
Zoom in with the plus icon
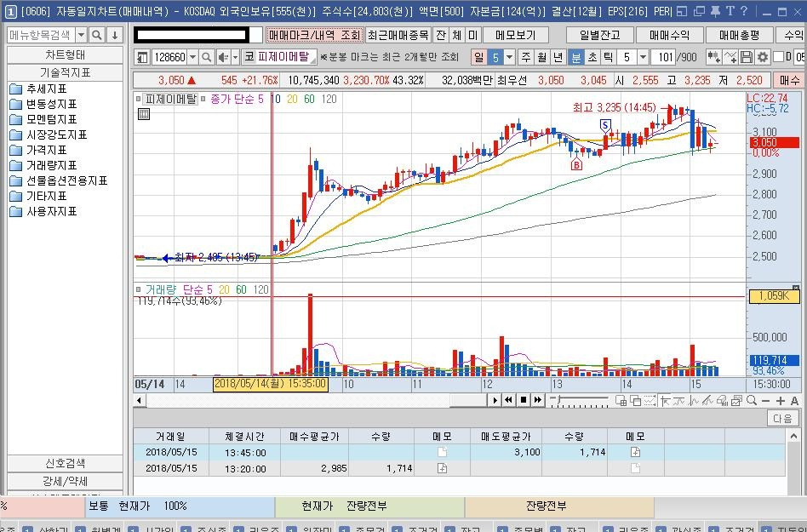click(781, 401)
